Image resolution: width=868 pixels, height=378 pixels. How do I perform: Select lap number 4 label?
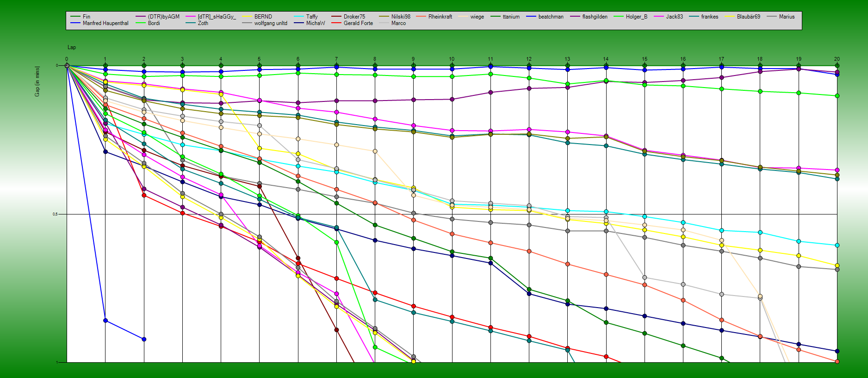[221, 59]
